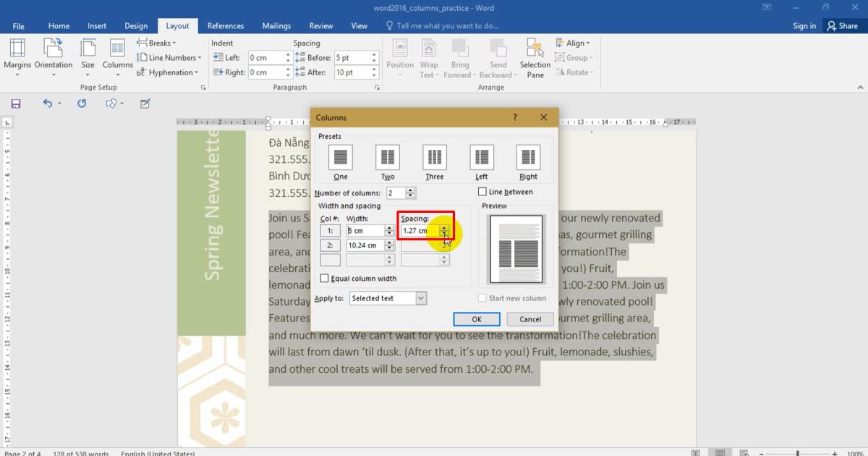Screen dimensions: 868x456
Task: Pick the Left column preset
Action: point(481,156)
